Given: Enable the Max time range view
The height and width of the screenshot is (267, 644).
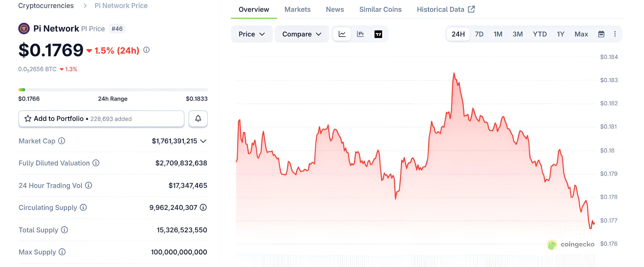Looking at the screenshot, I should point(581,34).
